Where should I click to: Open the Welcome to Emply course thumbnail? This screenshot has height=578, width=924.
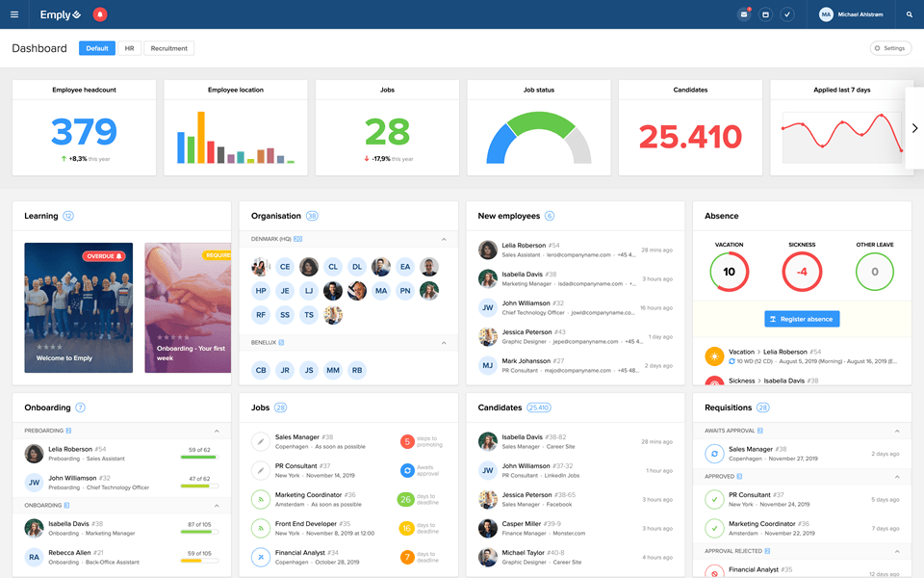pyautogui.click(x=79, y=307)
